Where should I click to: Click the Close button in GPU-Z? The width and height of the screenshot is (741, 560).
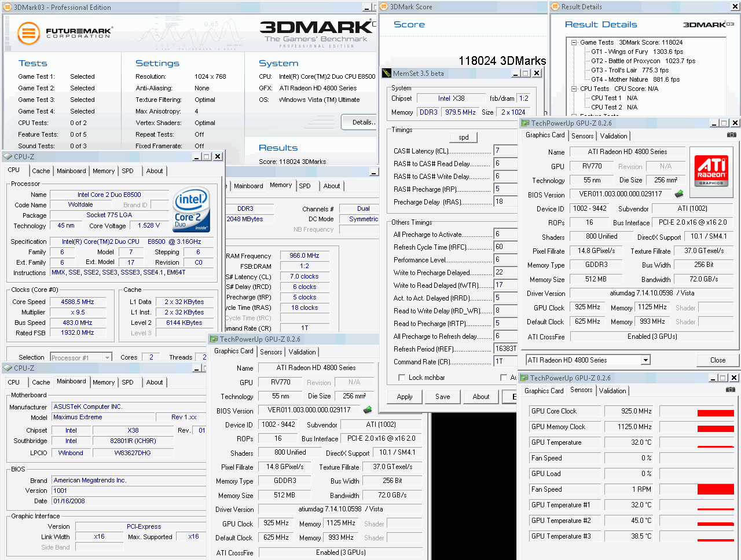(718, 360)
